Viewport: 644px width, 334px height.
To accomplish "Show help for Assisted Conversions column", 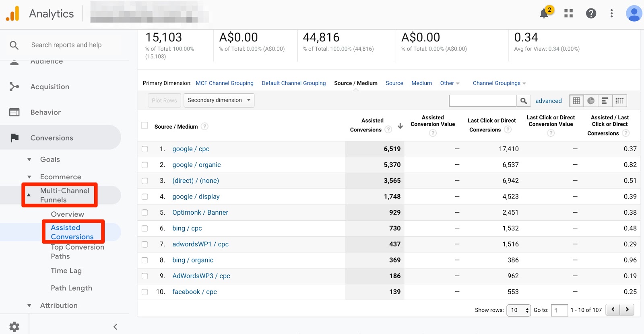I will pos(388,129).
